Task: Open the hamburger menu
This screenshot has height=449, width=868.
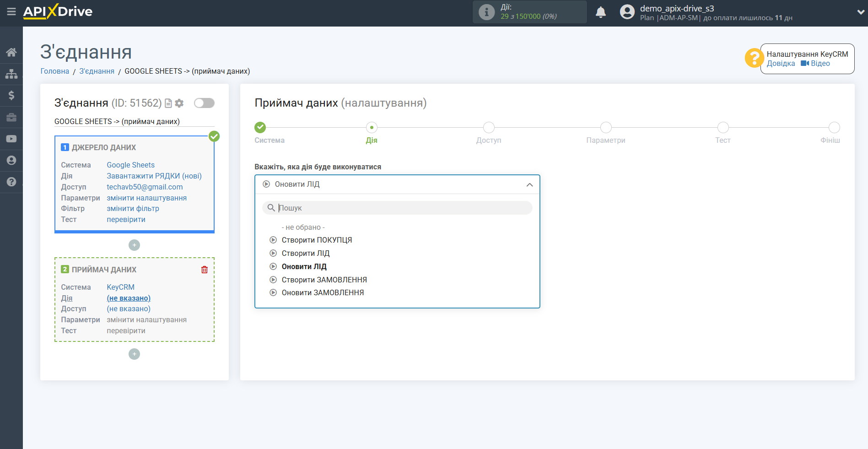Action: tap(11, 11)
